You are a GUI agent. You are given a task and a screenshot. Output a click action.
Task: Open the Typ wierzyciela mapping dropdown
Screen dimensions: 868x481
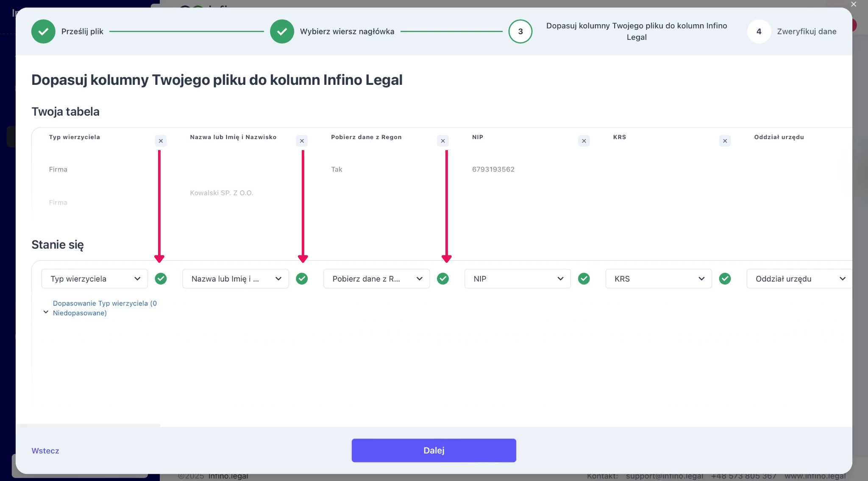[x=95, y=279]
